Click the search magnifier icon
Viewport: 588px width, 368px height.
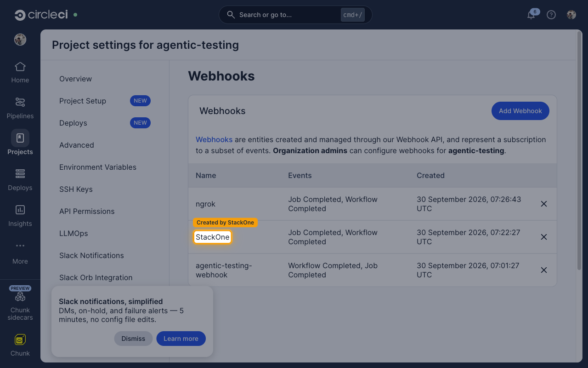[231, 15]
